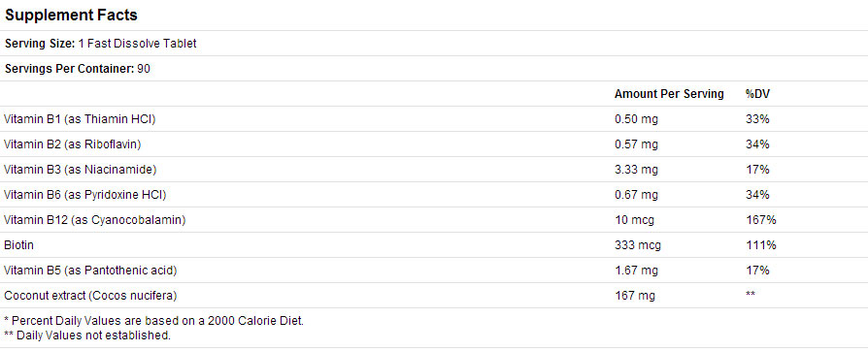Click the %DV column header

(758, 94)
